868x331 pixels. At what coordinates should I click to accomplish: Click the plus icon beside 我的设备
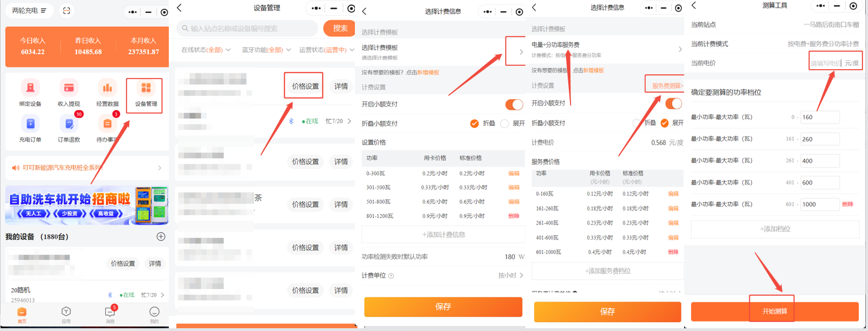pos(161,237)
